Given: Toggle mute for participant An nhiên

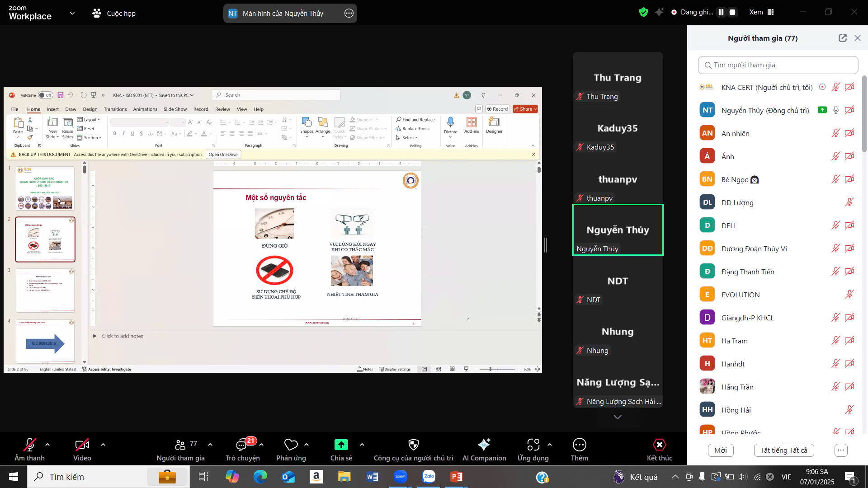Looking at the screenshot, I should (835, 133).
